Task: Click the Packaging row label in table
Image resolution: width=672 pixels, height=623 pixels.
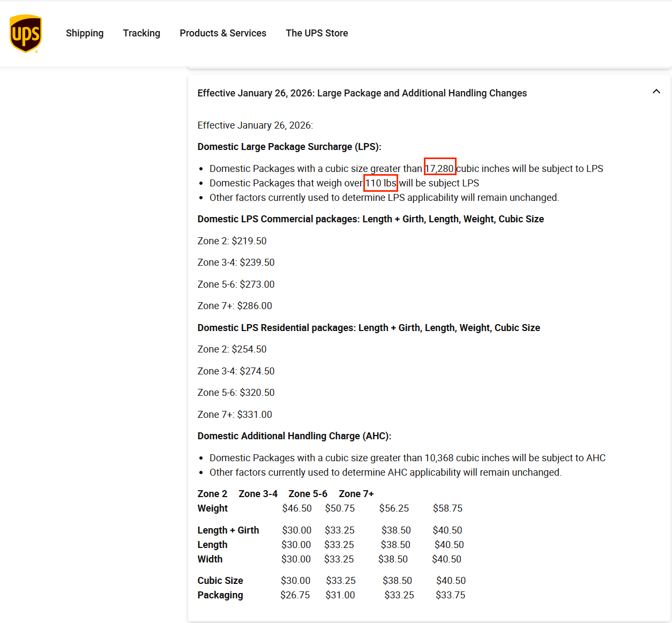Action: coord(220,595)
